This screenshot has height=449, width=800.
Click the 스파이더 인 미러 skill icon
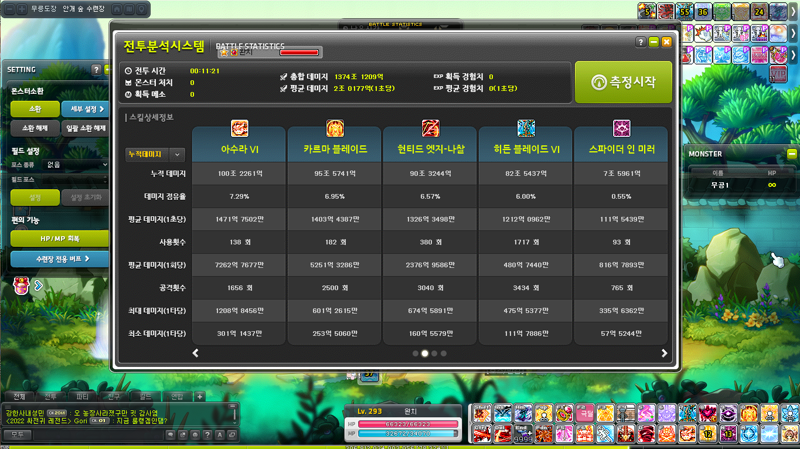point(621,129)
